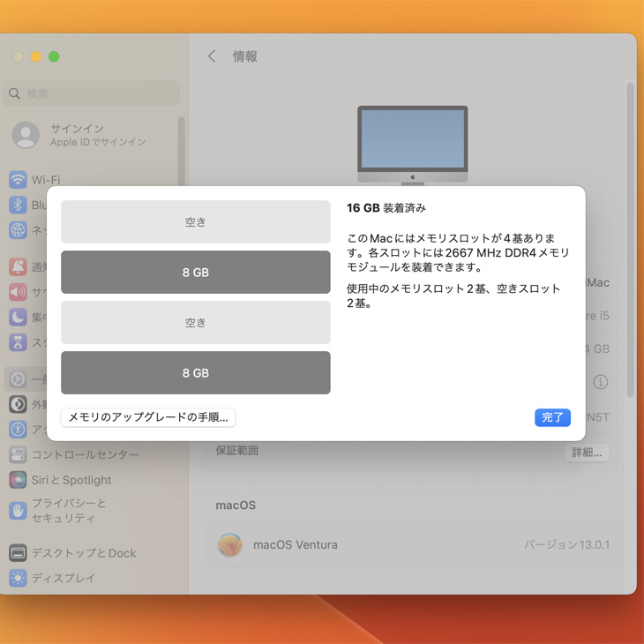Click the sidebar scrollbar

coord(181,152)
